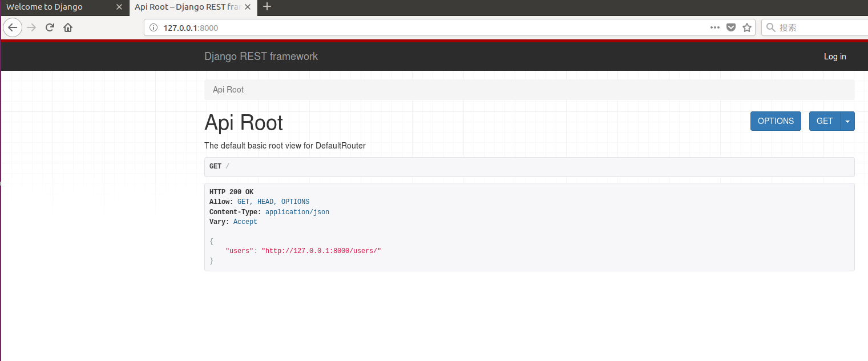Open a new tab with plus button
The image size is (868, 361).
click(x=267, y=7)
